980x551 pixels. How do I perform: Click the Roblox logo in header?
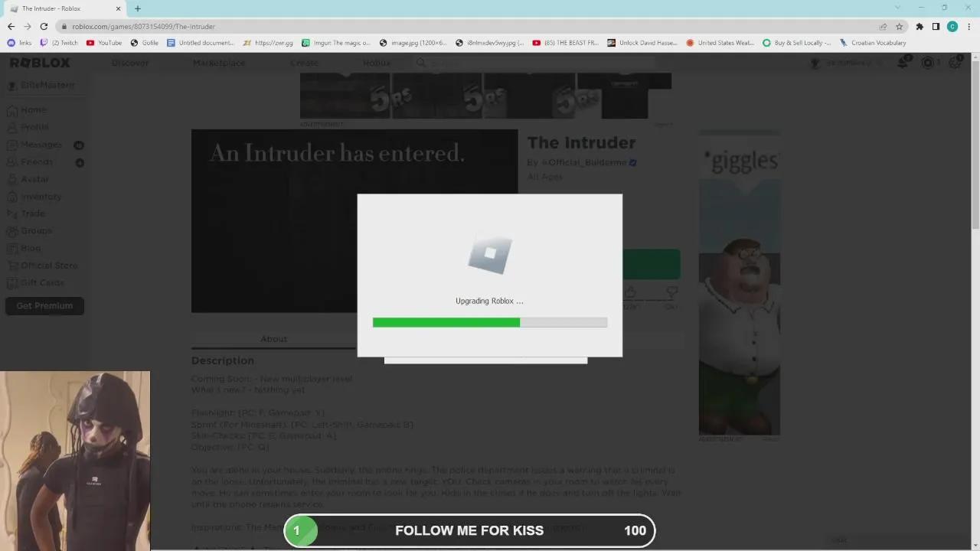coord(40,63)
